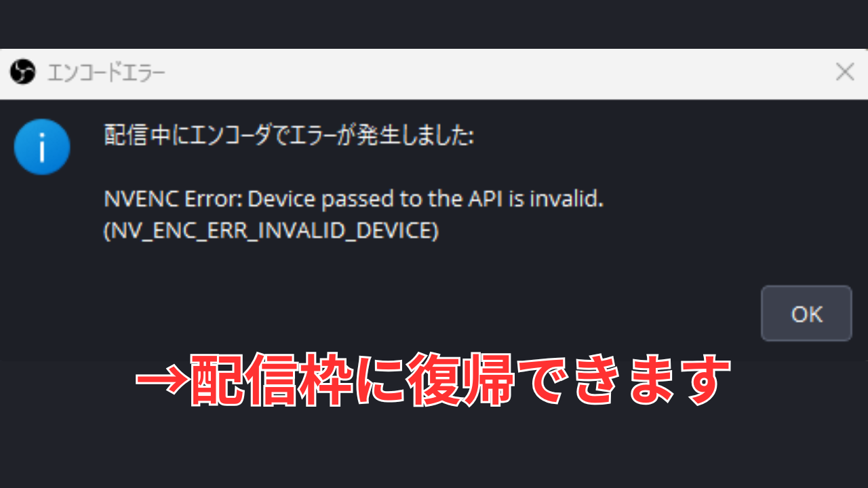This screenshot has height=488, width=868.
Task: Click the red arrow in the caption
Action: [x=161, y=380]
